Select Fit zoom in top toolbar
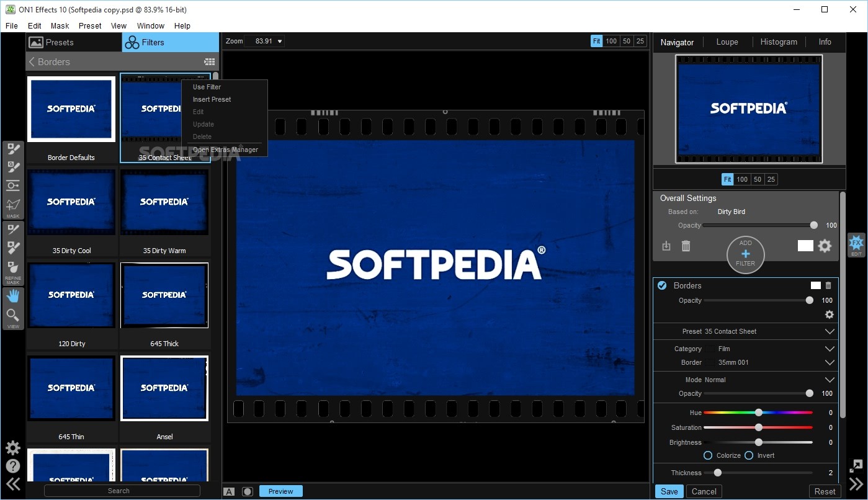The width and height of the screenshot is (868, 500). [596, 41]
